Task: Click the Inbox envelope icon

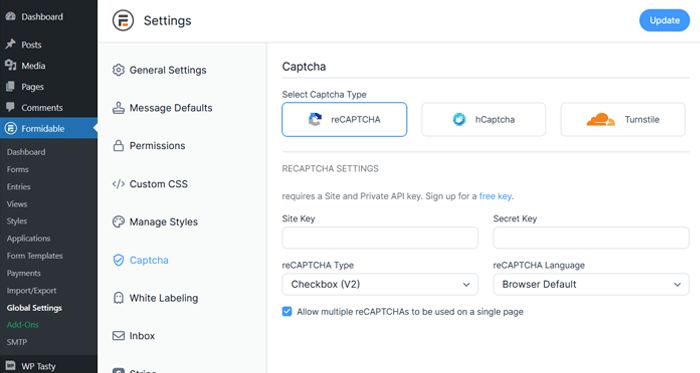Action: tap(118, 336)
